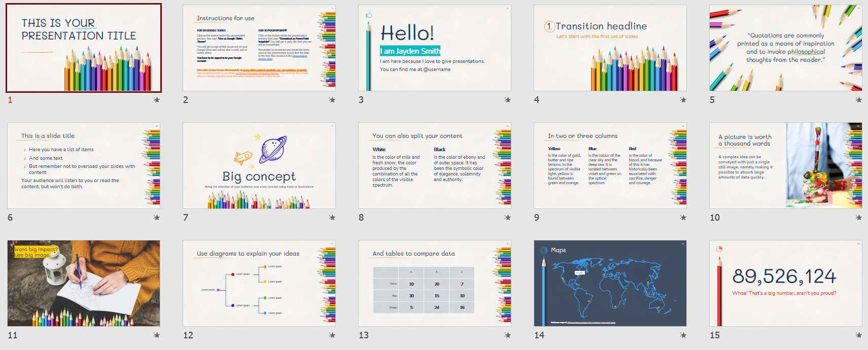The height and width of the screenshot is (350, 868).
Task: Select slide 2 Instructions for use thumbnail
Action: [259, 48]
